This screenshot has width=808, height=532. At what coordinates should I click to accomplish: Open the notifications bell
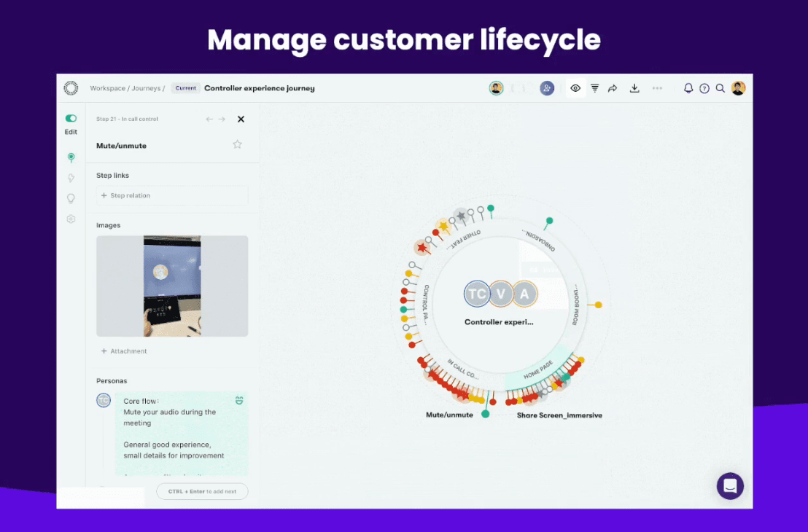tap(688, 88)
